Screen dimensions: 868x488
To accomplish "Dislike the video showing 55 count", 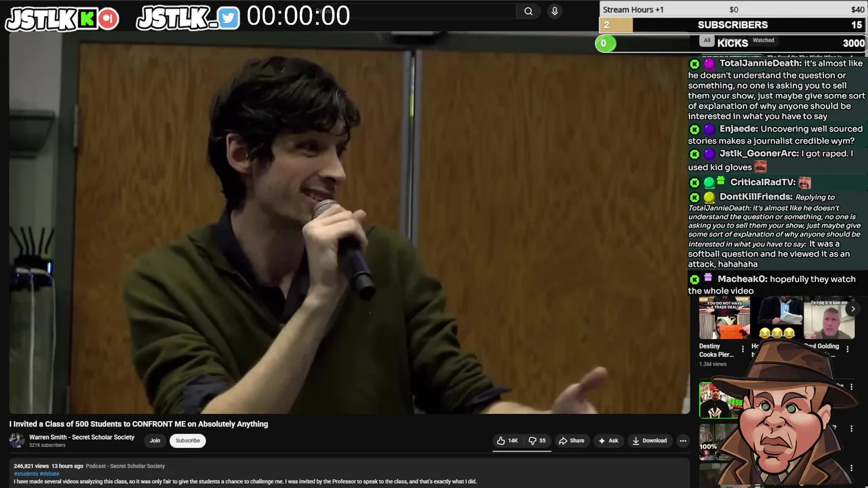I will [x=537, y=441].
